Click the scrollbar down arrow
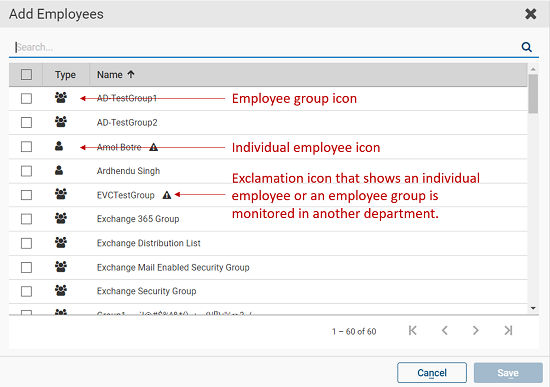This screenshot has width=550, height=387. (533, 308)
